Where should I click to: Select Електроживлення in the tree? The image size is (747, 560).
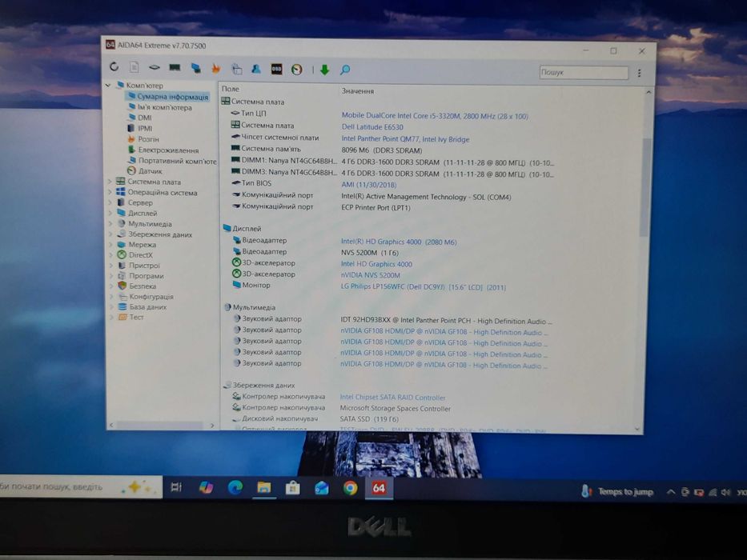(163, 150)
